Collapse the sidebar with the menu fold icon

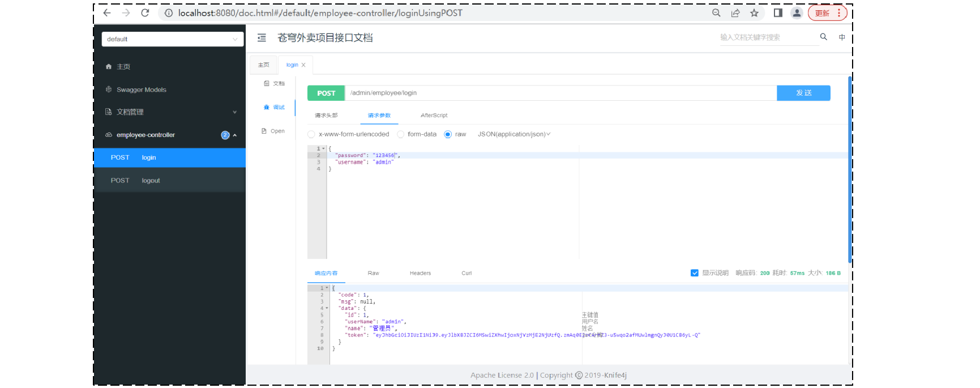262,38
